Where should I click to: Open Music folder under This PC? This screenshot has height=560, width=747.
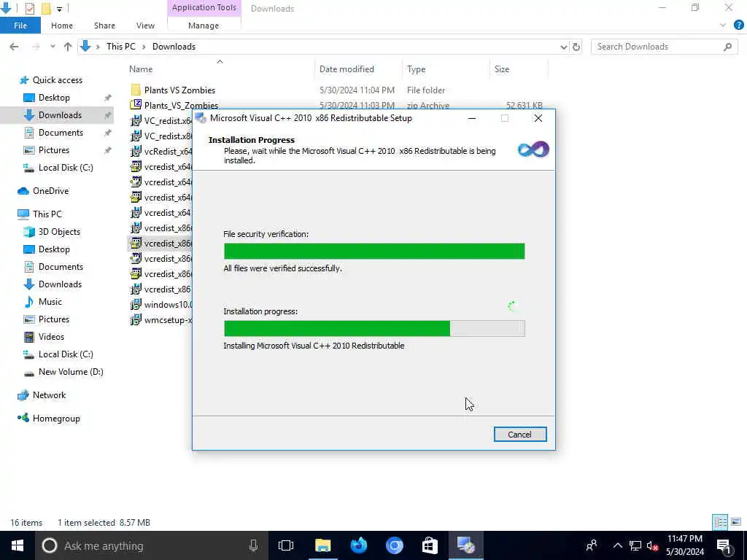point(50,302)
